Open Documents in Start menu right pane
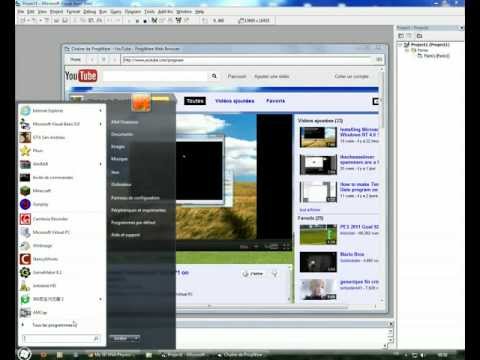Viewport: 480px width, 360px height. point(122,134)
